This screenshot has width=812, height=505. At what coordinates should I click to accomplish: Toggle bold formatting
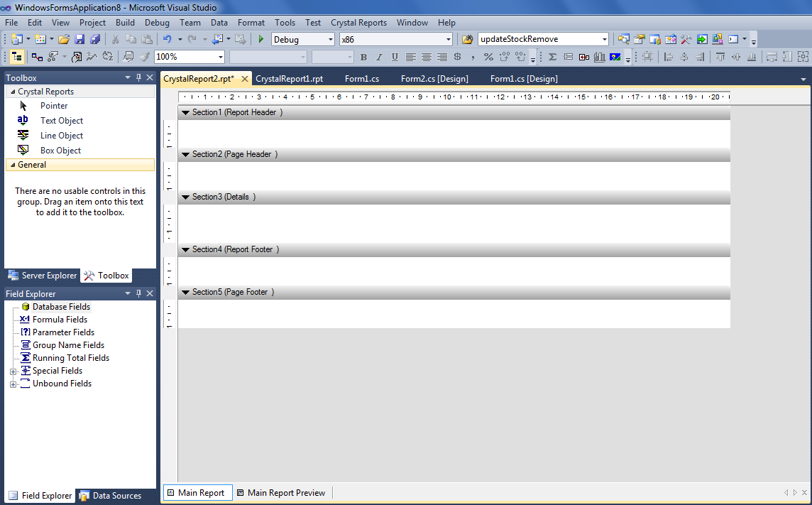click(363, 56)
